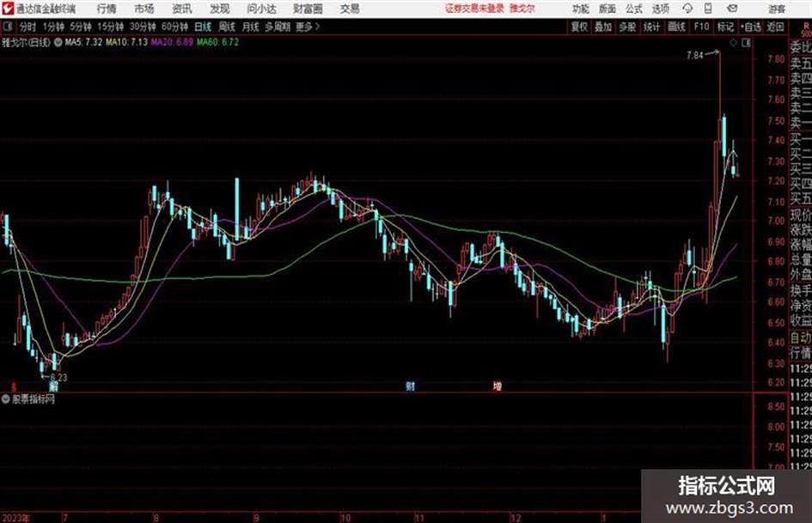
Task: Open the 问小达 menu
Action: tap(261, 9)
